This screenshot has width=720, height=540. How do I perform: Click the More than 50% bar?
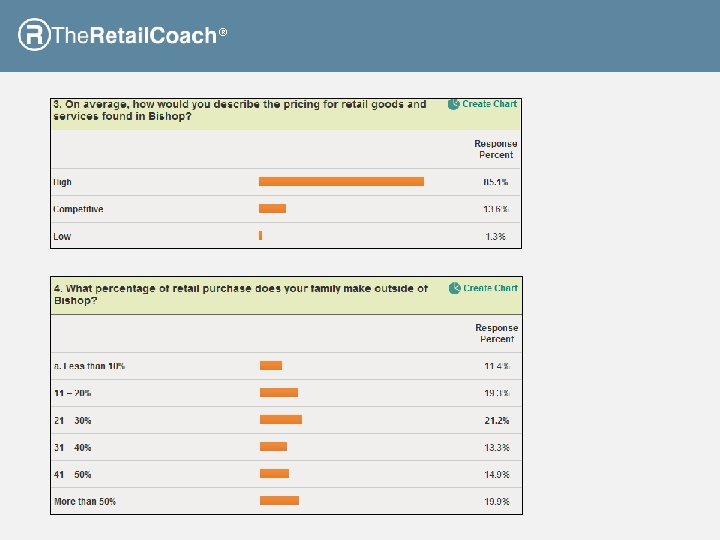click(x=279, y=501)
